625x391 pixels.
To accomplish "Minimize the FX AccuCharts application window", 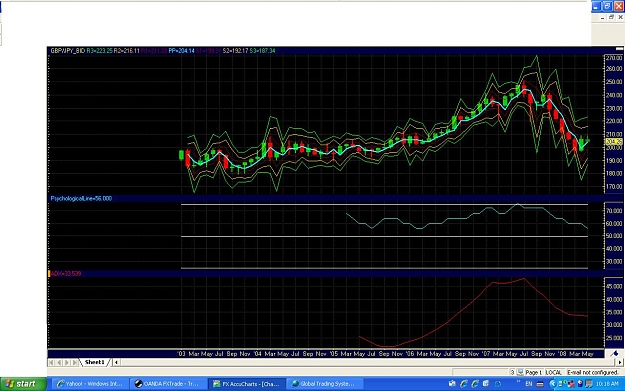I will click(x=596, y=6).
